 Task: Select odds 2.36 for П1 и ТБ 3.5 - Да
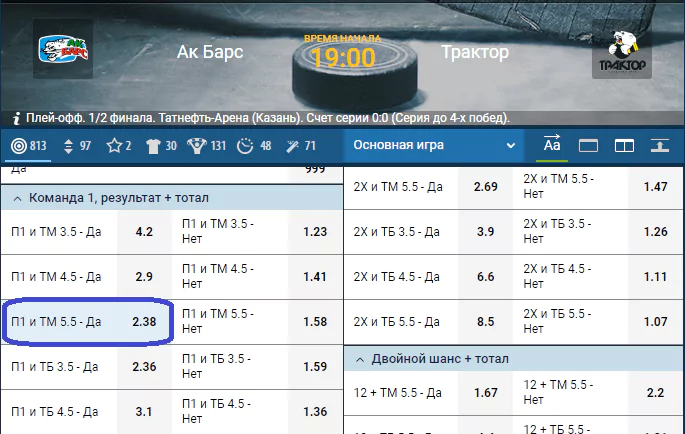[144, 367]
